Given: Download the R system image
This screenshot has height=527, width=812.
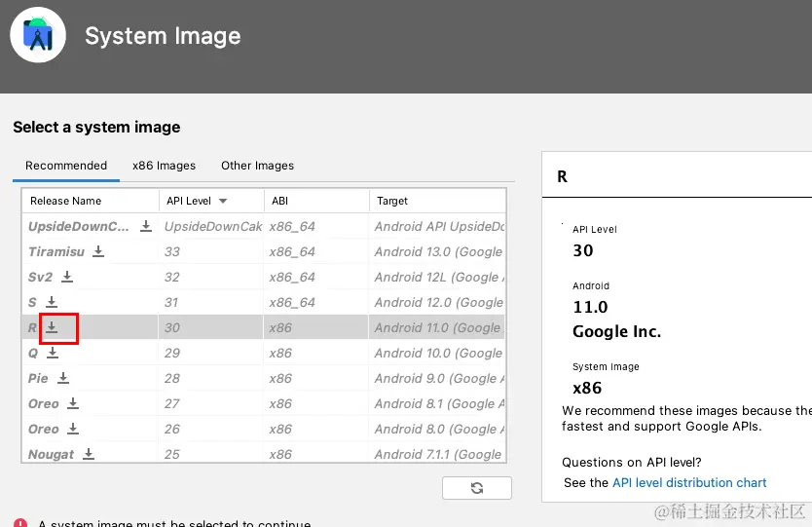Looking at the screenshot, I should point(52,327).
